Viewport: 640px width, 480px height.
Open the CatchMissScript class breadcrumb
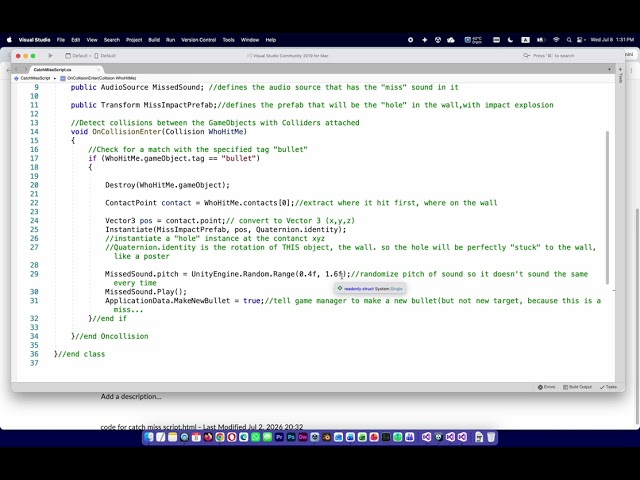pyautogui.click(x=32, y=78)
